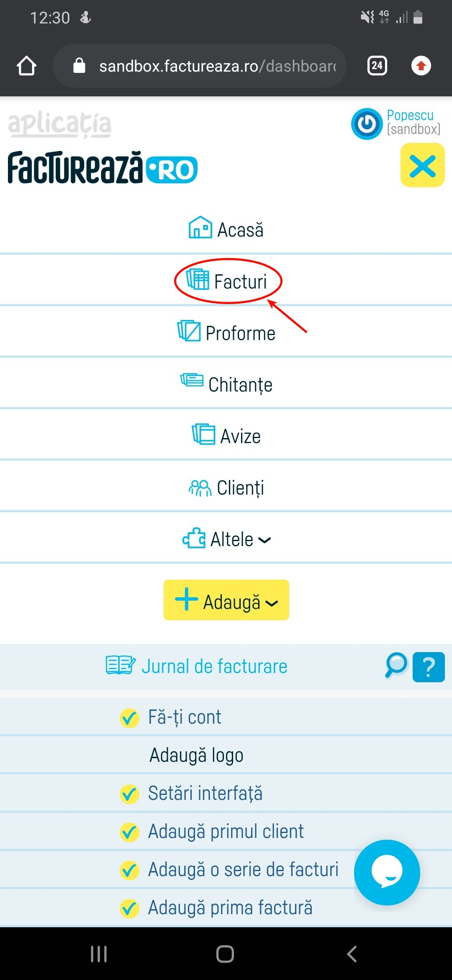Image resolution: width=452 pixels, height=980 pixels.
Task: Toggle the Adaugă primul client checkmark
Action: click(130, 831)
